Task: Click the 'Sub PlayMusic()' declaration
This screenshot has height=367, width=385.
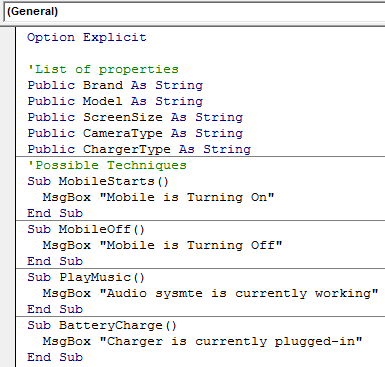Action: pyautogui.click(x=86, y=277)
